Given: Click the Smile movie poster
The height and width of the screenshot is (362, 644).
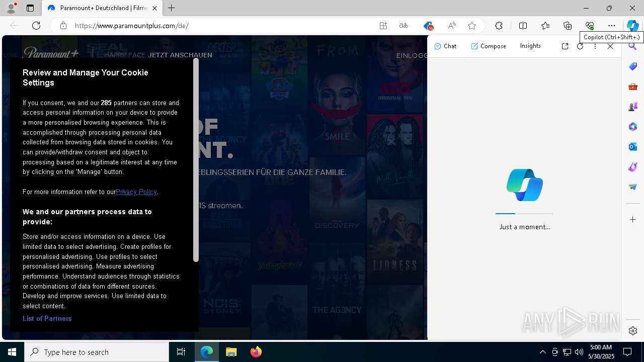Looking at the screenshot, I should (337, 113).
